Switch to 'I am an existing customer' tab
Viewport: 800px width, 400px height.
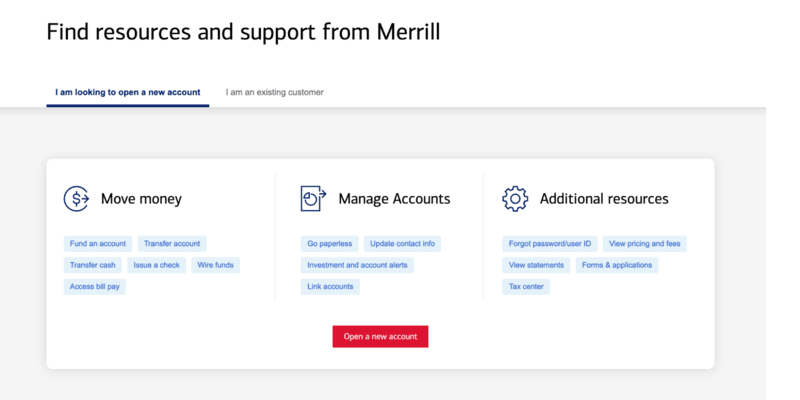(x=274, y=93)
